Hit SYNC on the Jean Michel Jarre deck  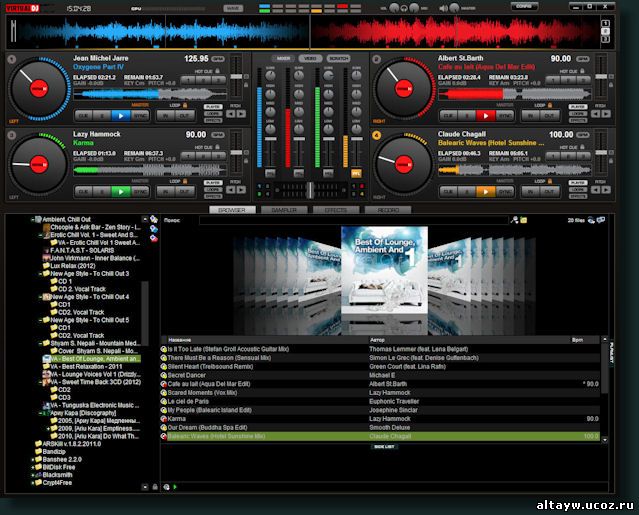tap(140, 116)
